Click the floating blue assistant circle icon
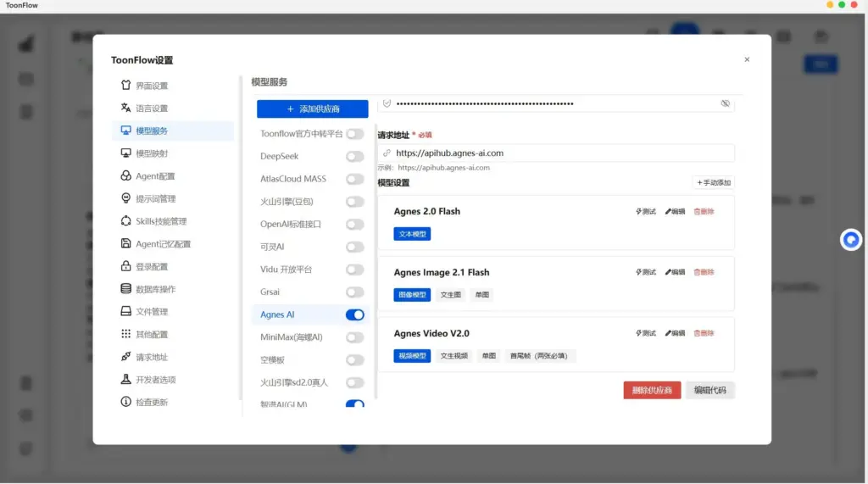This screenshot has width=868, height=484. [851, 240]
